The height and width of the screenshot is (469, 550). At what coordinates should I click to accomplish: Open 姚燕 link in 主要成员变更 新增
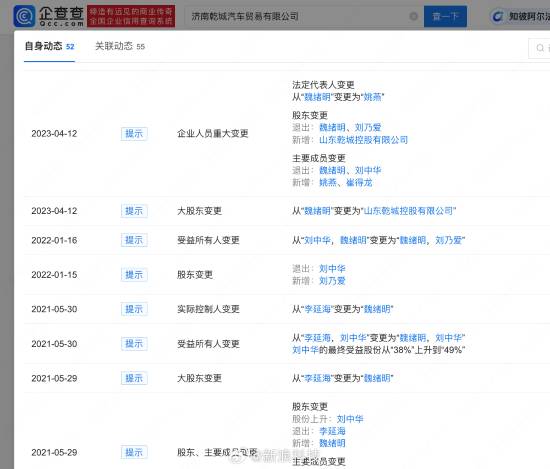[x=328, y=182]
